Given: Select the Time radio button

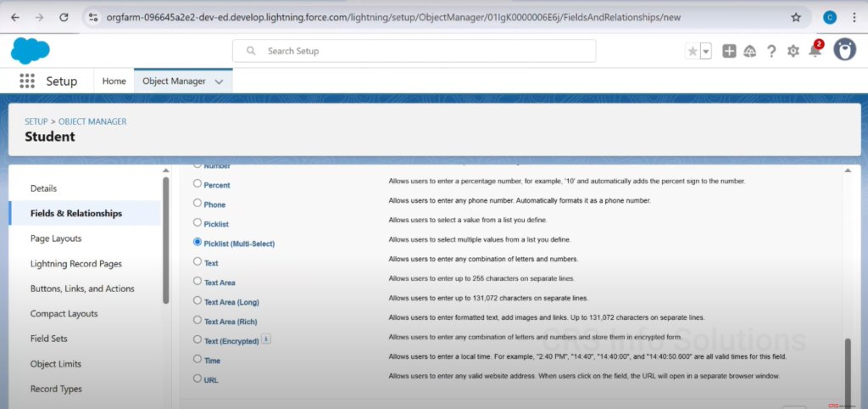Looking at the screenshot, I should [198, 359].
